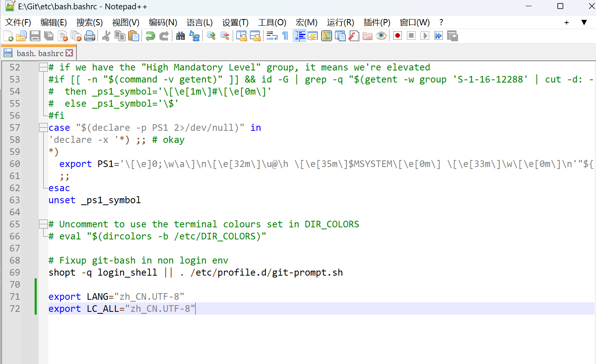The height and width of the screenshot is (364, 596).
Task: Open the Document List panel icon
Action: pyautogui.click(x=340, y=36)
